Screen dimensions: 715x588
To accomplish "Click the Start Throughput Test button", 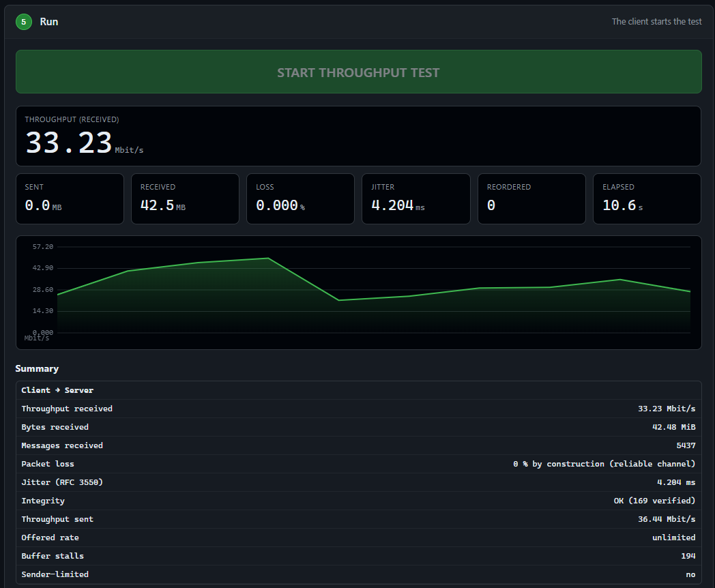I will point(358,72).
